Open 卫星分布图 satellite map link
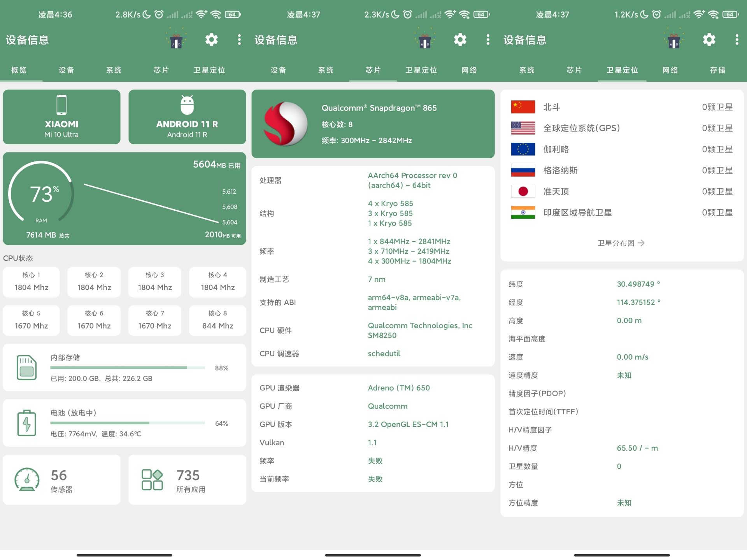The image size is (747, 560). coord(621,243)
